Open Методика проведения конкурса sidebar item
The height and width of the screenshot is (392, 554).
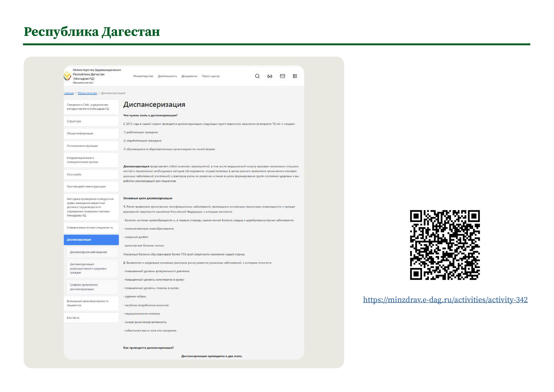(91, 207)
